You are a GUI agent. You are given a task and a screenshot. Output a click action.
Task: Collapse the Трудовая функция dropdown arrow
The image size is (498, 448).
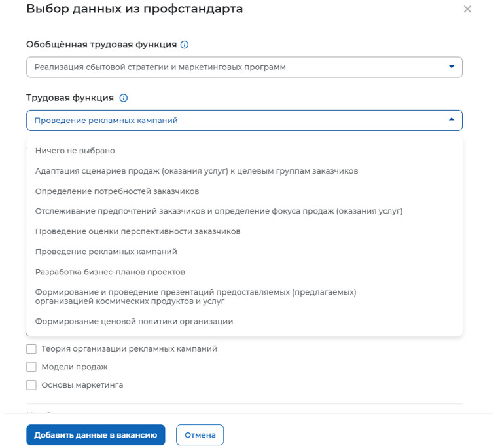coord(451,120)
